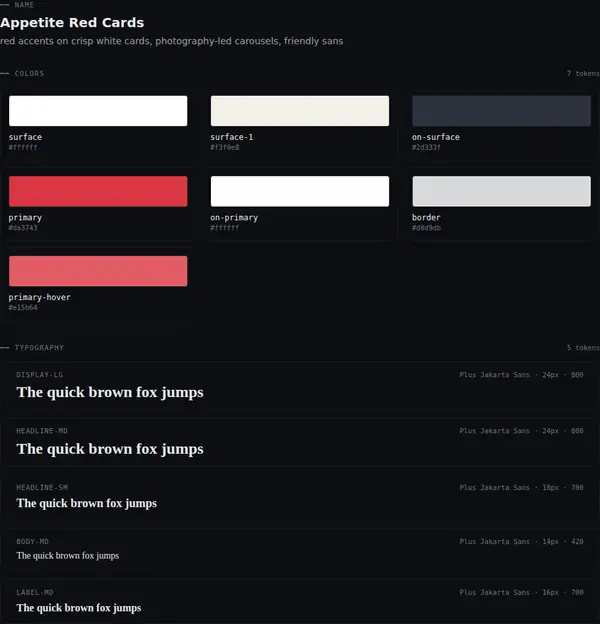Select the grey border color swatch
The width and height of the screenshot is (600, 624).
501,191
